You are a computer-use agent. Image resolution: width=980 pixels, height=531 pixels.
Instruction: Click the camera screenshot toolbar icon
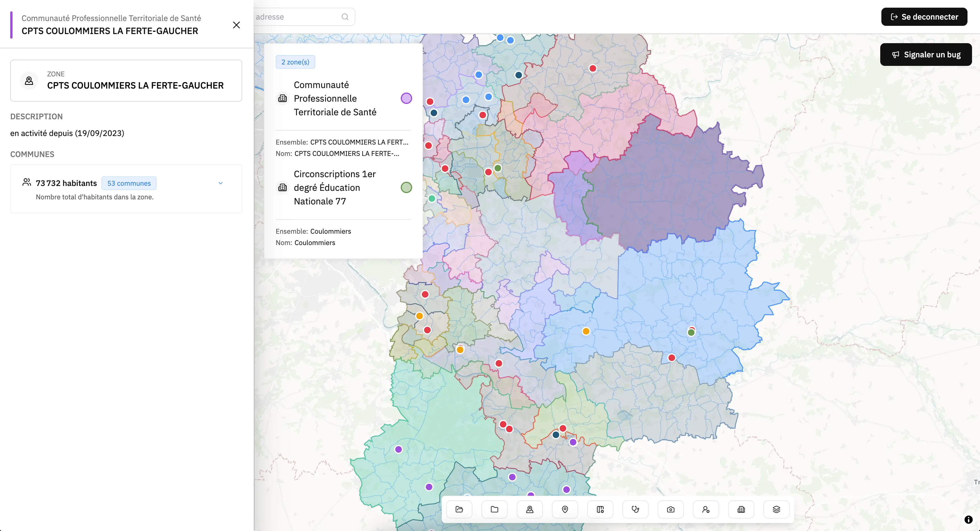pos(671,509)
